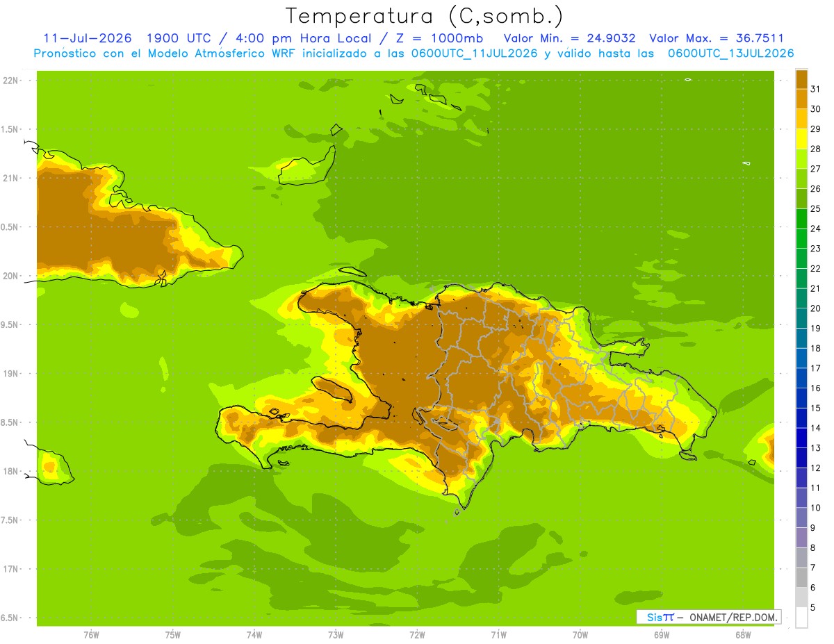Pick the purple swatch between 8 and 9
834x644 pixels.
click(x=801, y=538)
